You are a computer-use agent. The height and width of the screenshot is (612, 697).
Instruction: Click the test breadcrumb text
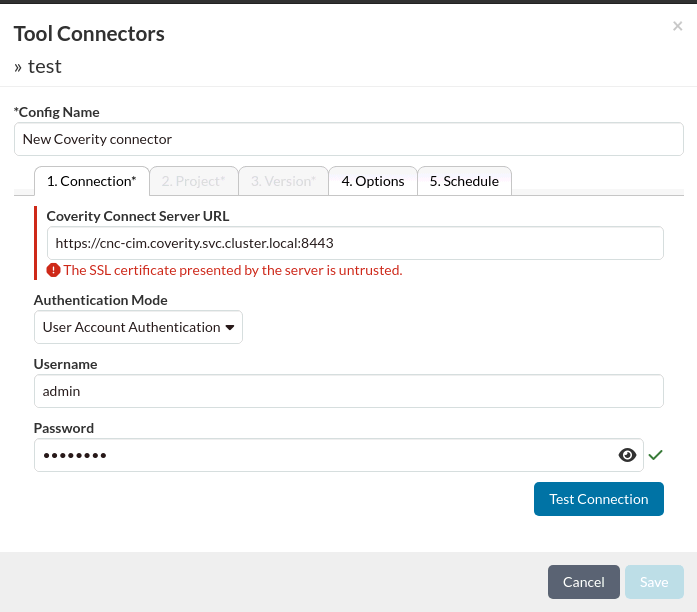[44, 67]
